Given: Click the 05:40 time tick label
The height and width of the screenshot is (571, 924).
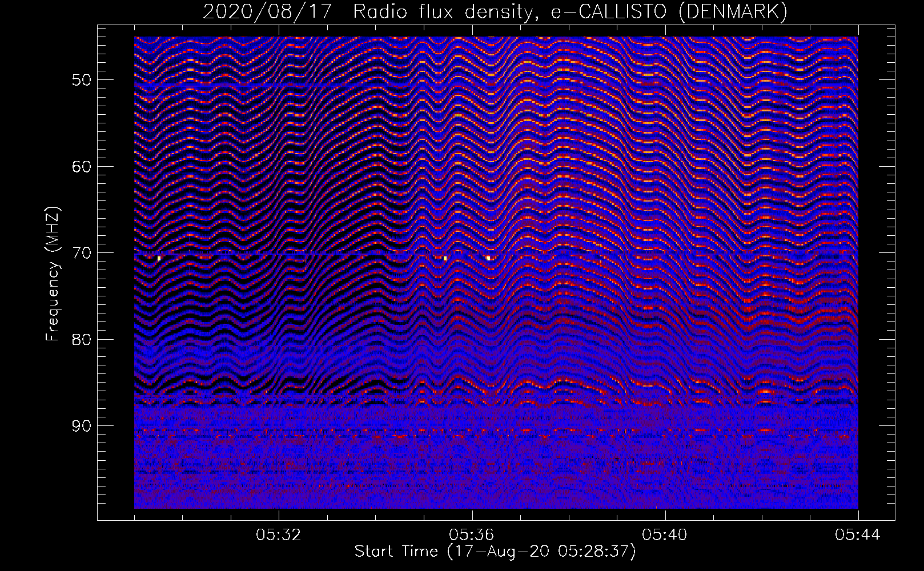Looking at the screenshot, I should click(665, 535).
